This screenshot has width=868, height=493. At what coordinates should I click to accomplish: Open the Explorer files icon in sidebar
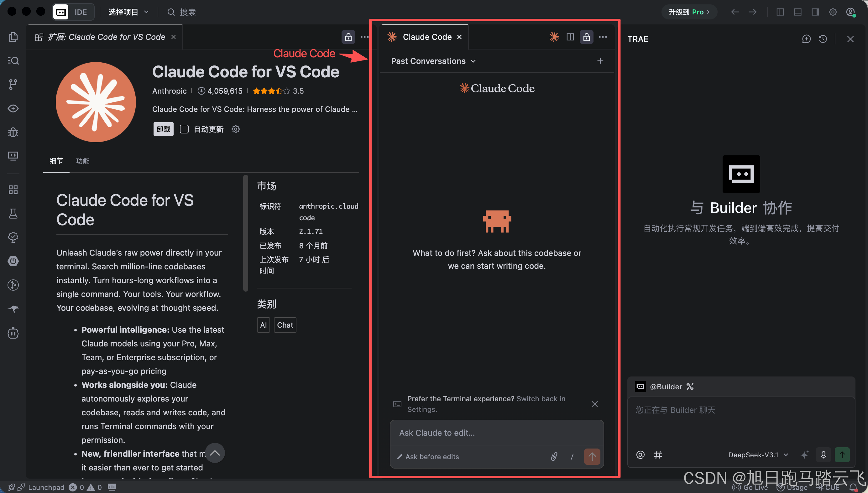pos(13,37)
